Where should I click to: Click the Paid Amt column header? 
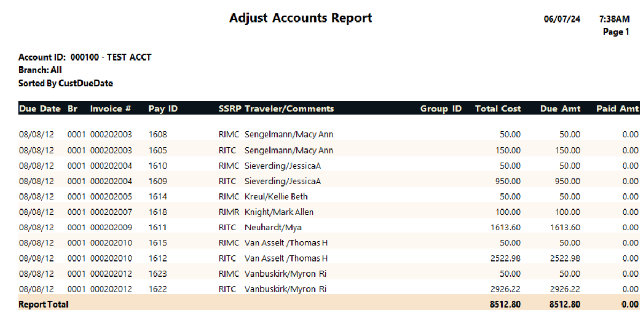[x=617, y=109]
